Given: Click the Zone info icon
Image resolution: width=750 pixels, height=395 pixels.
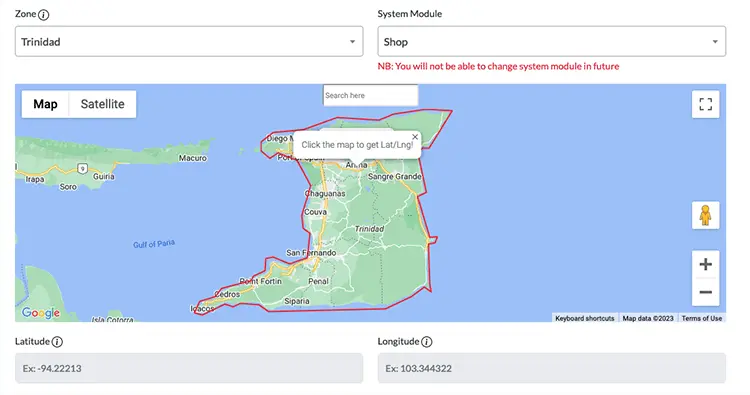Looking at the screenshot, I should pyautogui.click(x=44, y=15).
